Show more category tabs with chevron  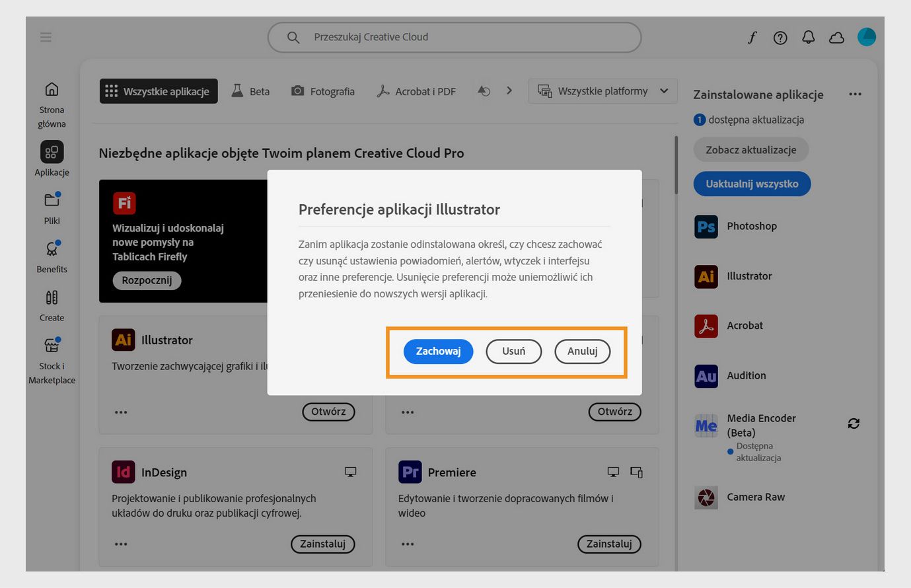[x=509, y=91]
